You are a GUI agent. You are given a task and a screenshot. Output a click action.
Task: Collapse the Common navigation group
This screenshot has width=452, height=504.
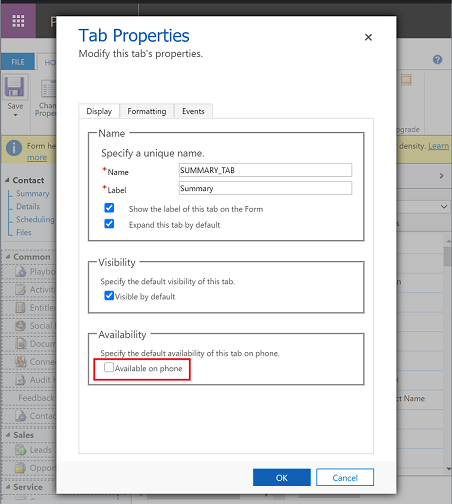click(x=8, y=257)
